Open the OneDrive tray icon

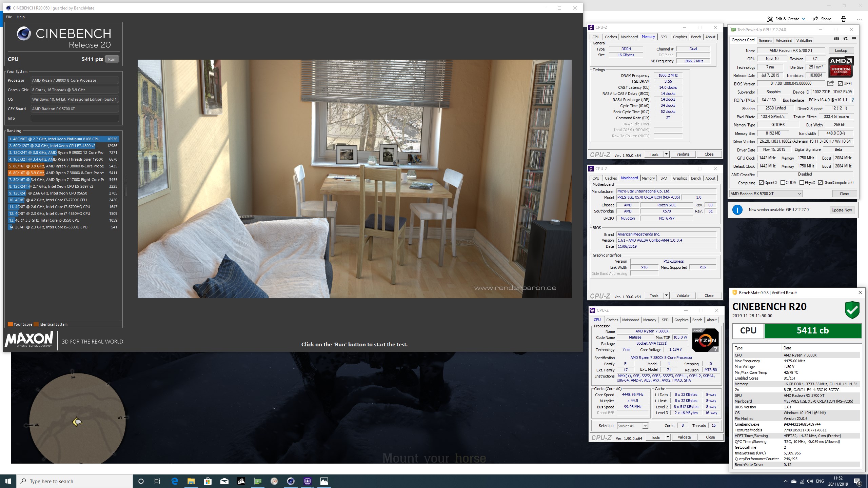pos(794,481)
